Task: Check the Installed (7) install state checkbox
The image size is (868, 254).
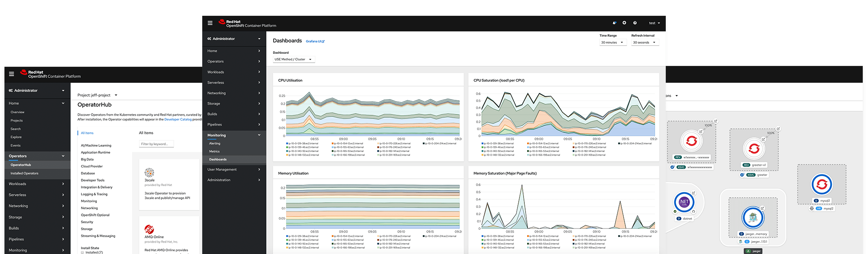Action: tap(82, 252)
